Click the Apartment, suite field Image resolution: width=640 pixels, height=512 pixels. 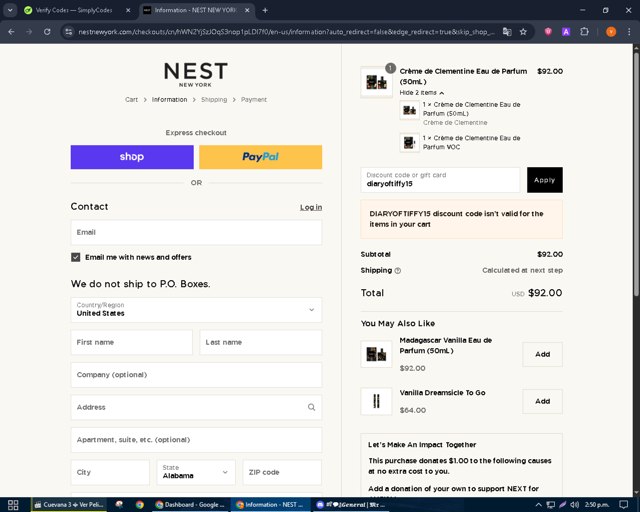coord(196,440)
